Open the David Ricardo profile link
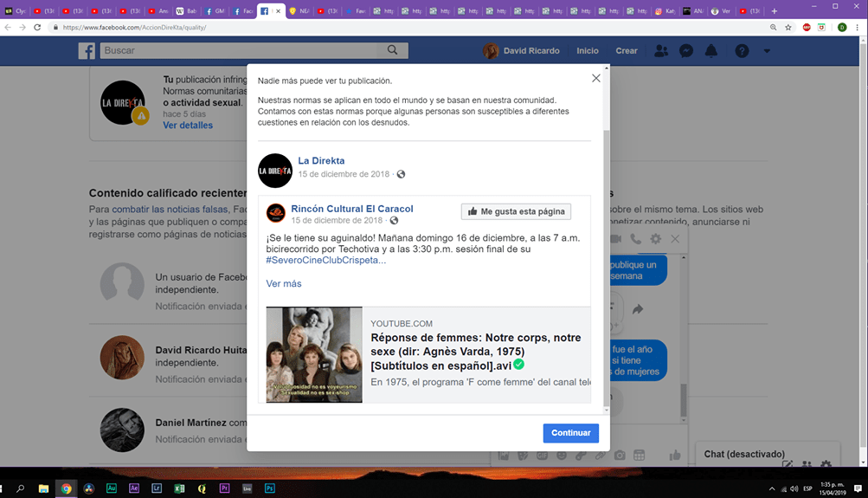 (521, 50)
